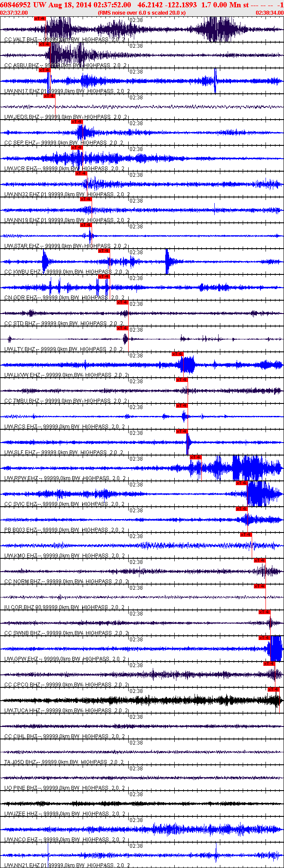The image size is (284, 868).
Task: Click the start time 02:37:32.00 label
Action: click(14, 13)
